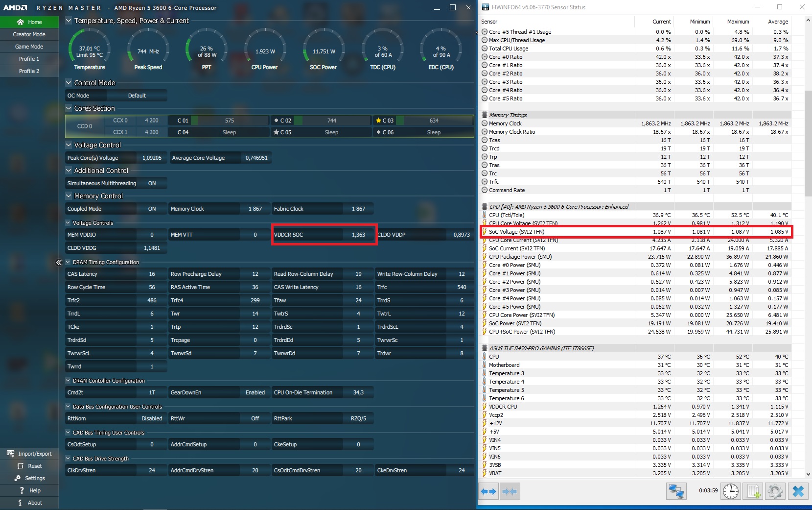Click the About info icon
The height and width of the screenshot is (510, 812).
coord(20,503)
